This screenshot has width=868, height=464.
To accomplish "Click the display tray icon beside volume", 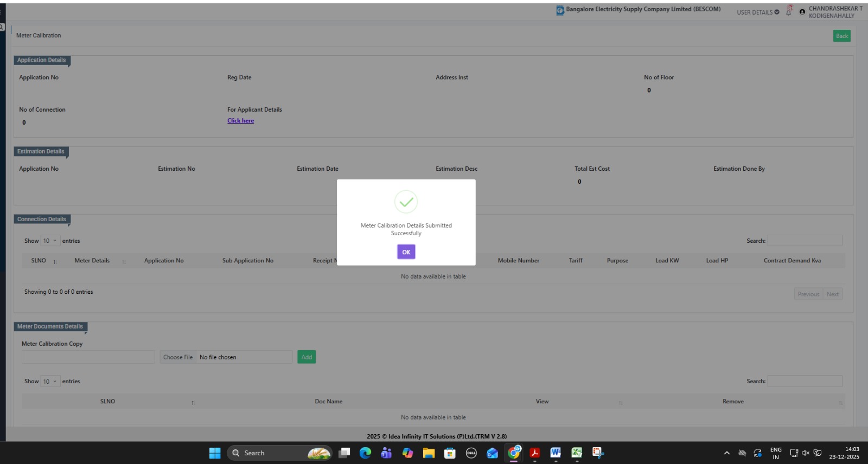I will click(x=794, y=453).
